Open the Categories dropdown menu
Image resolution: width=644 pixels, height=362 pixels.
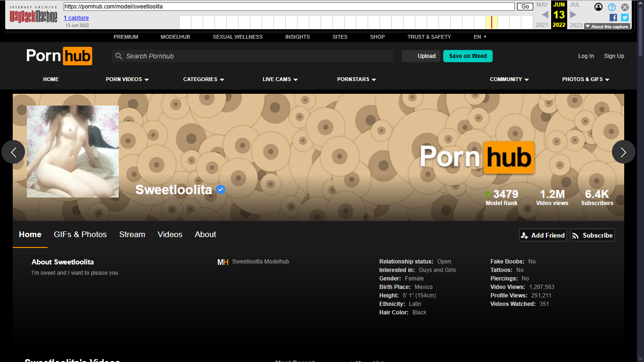point(204,79)
